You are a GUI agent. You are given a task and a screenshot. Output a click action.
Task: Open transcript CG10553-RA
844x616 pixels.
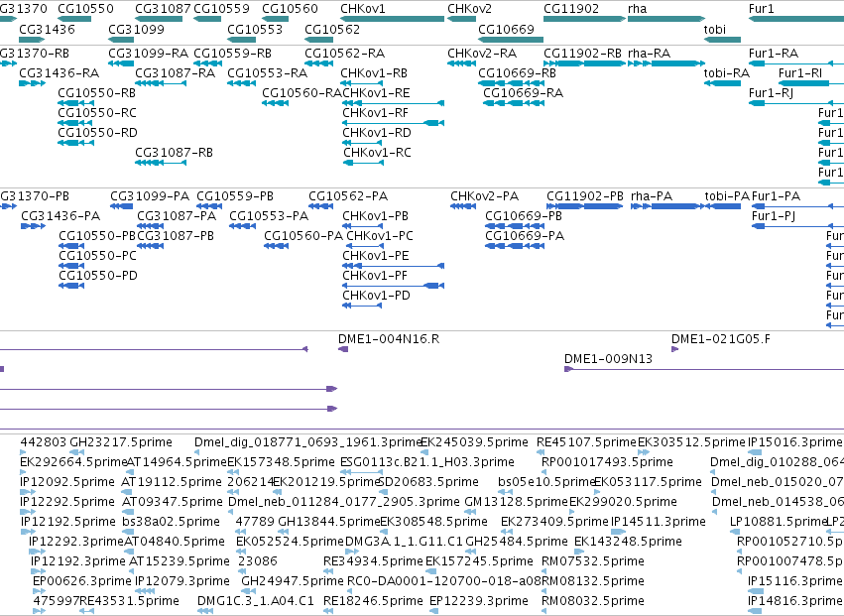click(x=241, y=83)
